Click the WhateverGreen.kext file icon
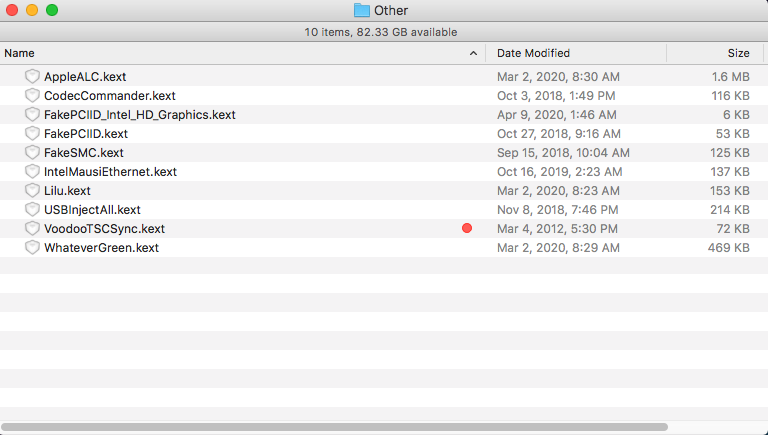Image resolution: width=768 pixels, height=435 pixels. [32, 247]
